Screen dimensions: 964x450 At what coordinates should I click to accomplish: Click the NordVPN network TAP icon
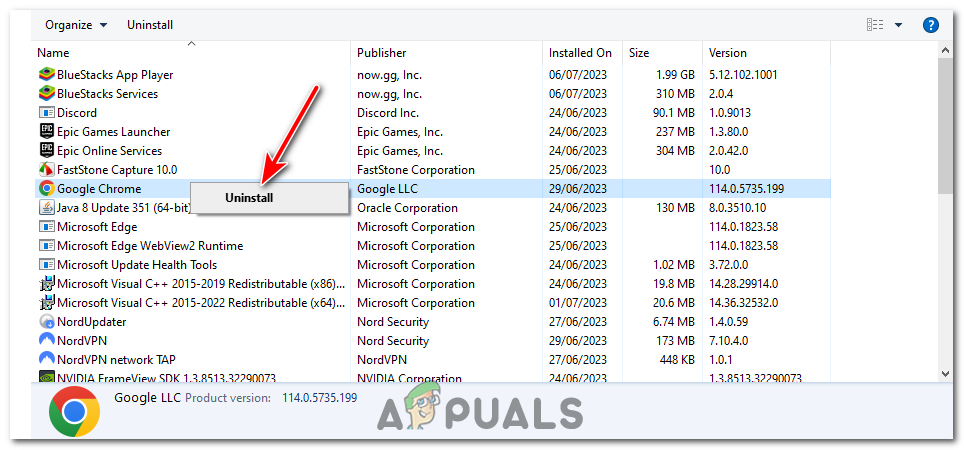click(x=46, y=360)
